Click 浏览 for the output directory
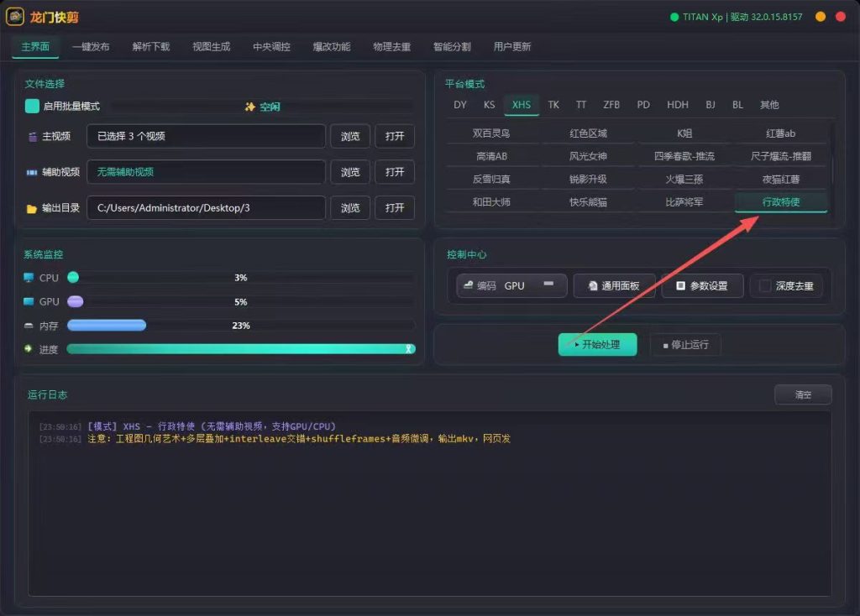 point(350,208)
